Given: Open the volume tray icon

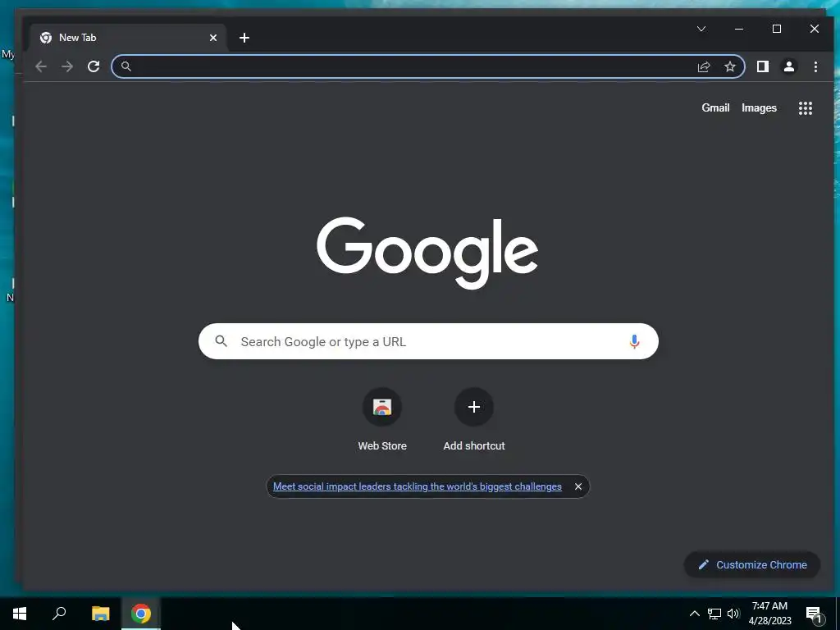Looking at the screenshot, I should (x=733, y=614).
